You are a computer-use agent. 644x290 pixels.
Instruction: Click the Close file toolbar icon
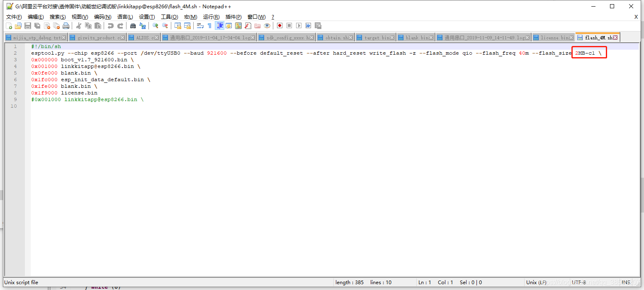[x=47, y=26]
